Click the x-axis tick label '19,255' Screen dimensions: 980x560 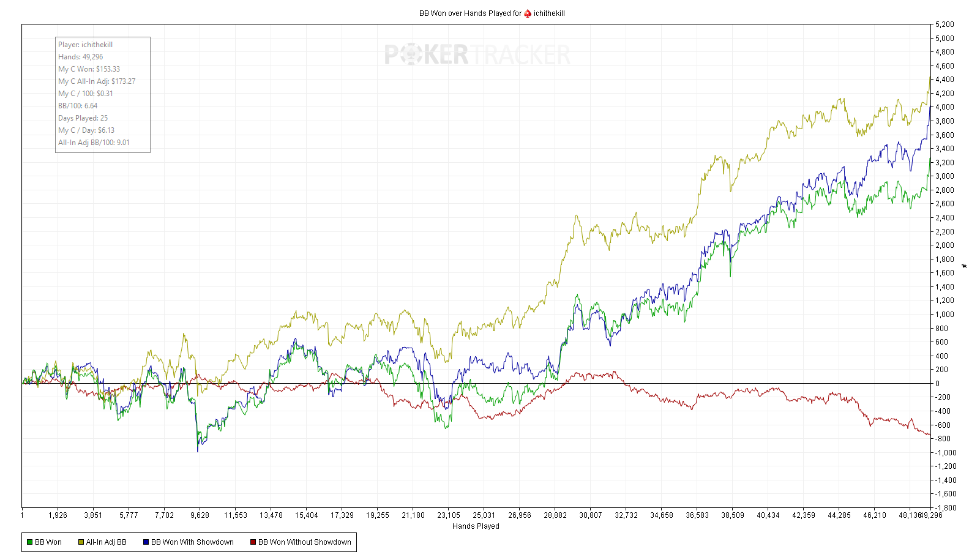[x=378, y=515]
